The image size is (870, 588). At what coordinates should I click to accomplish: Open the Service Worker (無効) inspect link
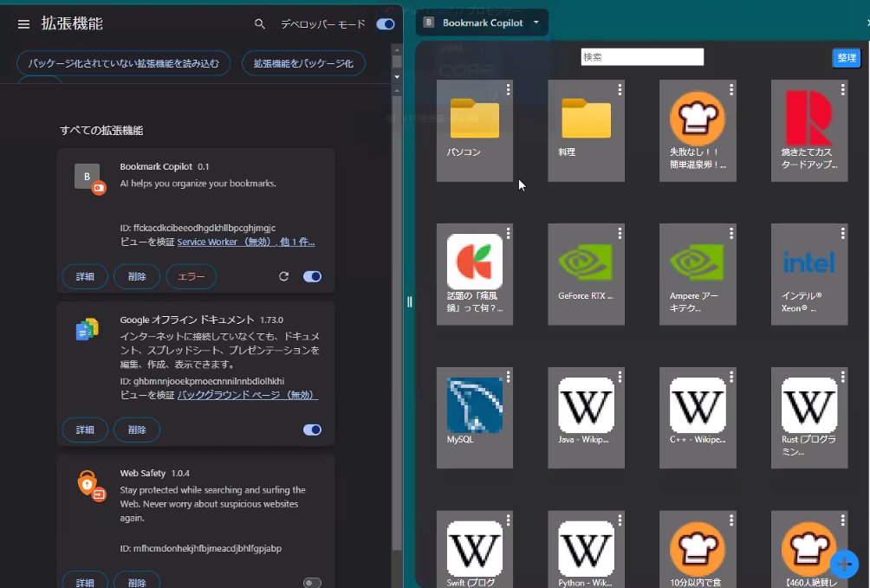pos(246,242)
